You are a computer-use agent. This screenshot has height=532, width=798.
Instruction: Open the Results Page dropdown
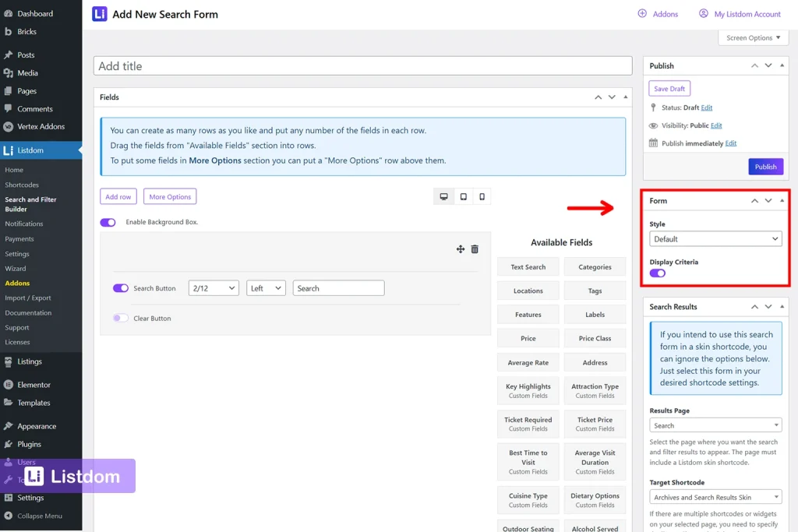[715, 425]
